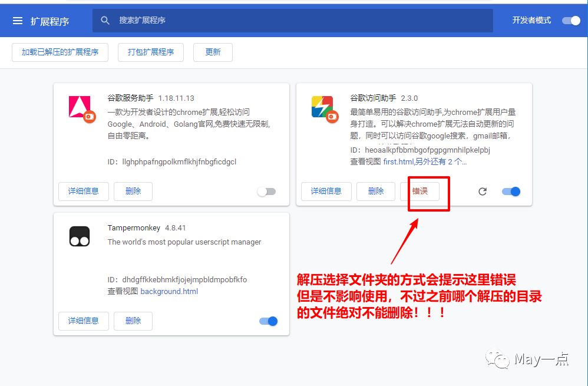Viewport: 588px width, 386px height.
Task: Click "The world's most popular userscript manager"
Action: 184,242
